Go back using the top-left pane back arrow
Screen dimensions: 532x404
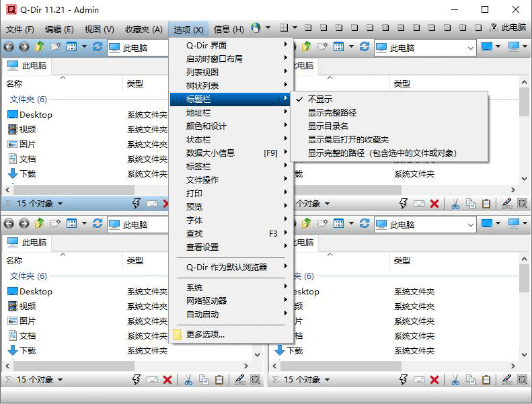pyautogui.click(x=9, y=46)
